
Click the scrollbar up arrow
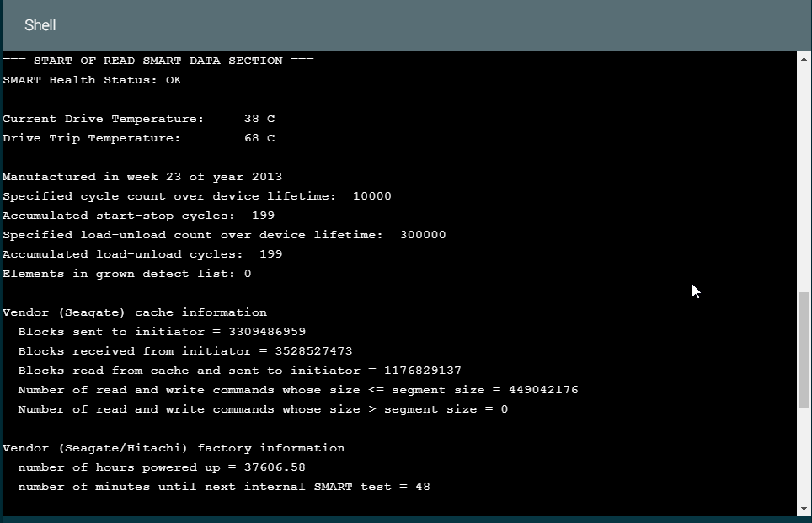pyautogui.click(x=804, y=59)
